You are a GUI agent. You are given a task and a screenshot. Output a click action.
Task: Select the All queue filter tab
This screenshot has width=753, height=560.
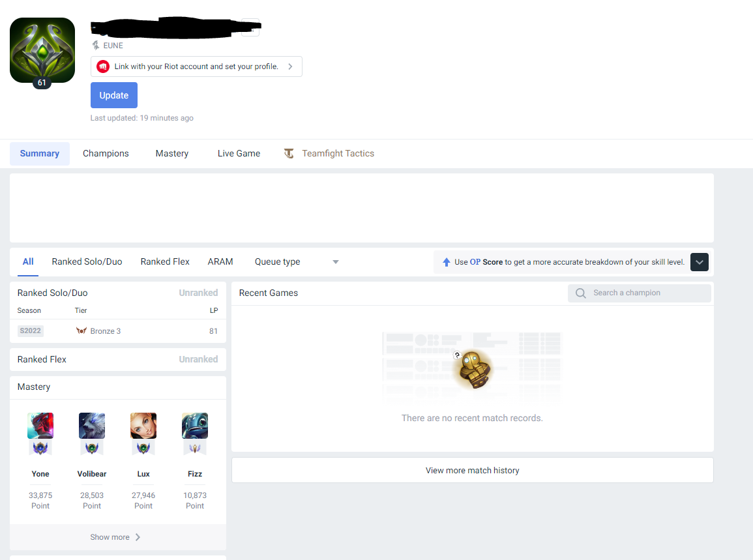coord(28,262)
